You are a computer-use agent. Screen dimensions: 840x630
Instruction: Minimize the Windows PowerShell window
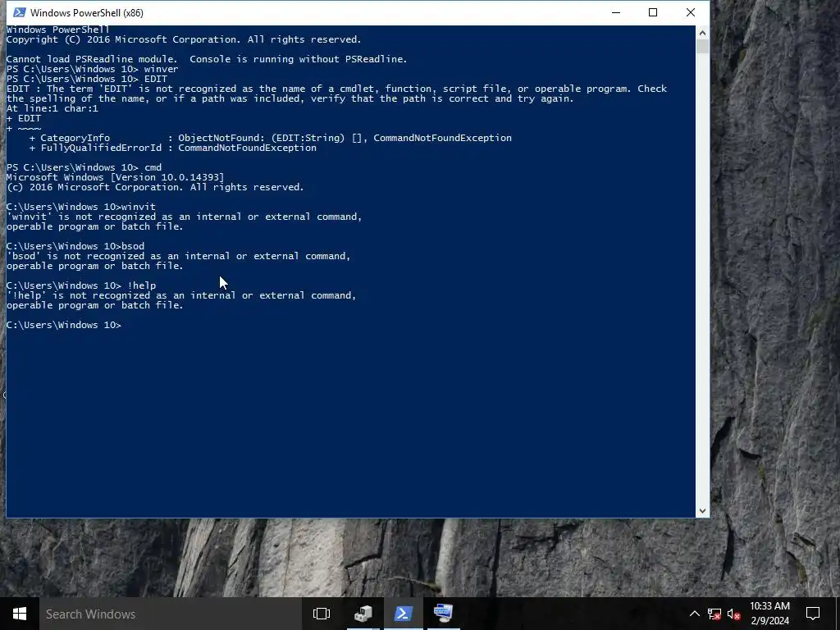[x=616, y=12]
